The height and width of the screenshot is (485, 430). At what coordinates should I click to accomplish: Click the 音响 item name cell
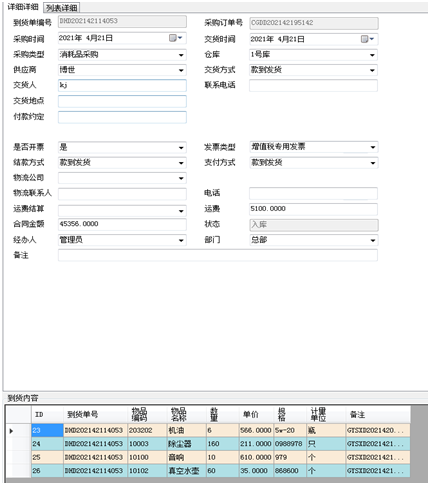pos(186,457)
